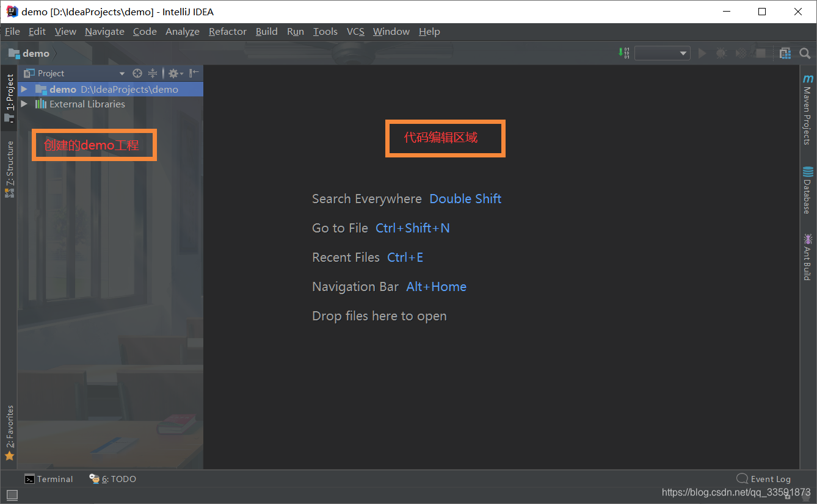This screenshot has width=817, height=504.
Task: Open the Build menu
Action: [267, 32]
